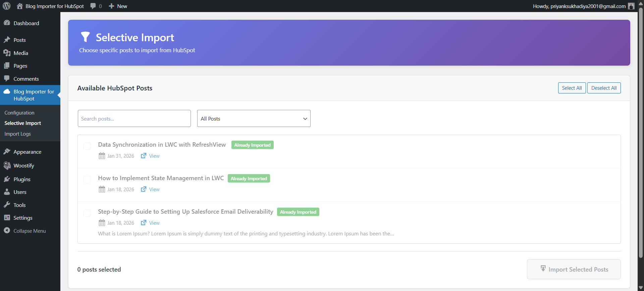Click the Plugins plug icon
Image resolution: width=644 pixels, height=291 pixels.
point(7,179)
